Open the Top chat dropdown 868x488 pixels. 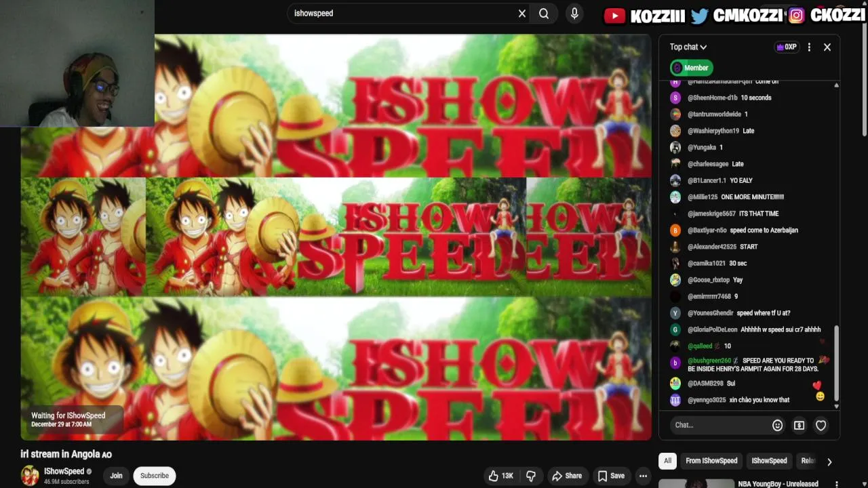(x=688, y=47)
